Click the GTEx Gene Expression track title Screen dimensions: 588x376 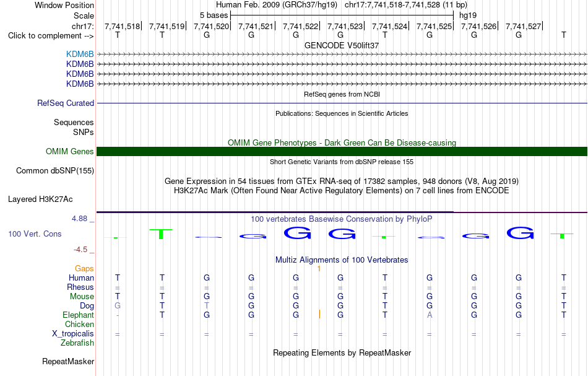[342, 181]
